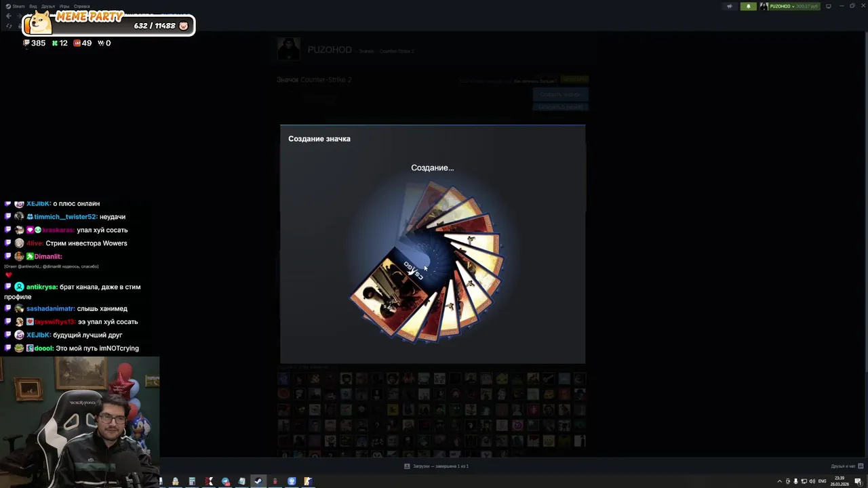Select timmich__twister52 message 'неудачи'
The image size is (868, 488).
113,217
